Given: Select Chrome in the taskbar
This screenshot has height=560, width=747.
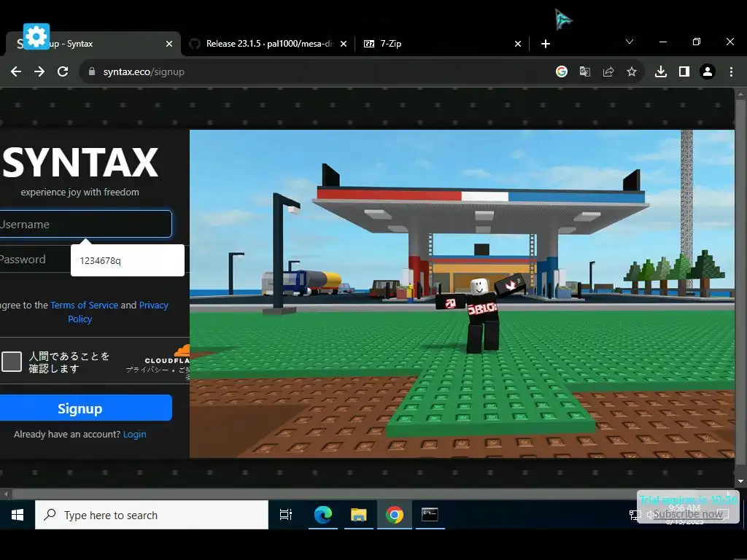Looking at the screenshot, I should coord(395,515).
